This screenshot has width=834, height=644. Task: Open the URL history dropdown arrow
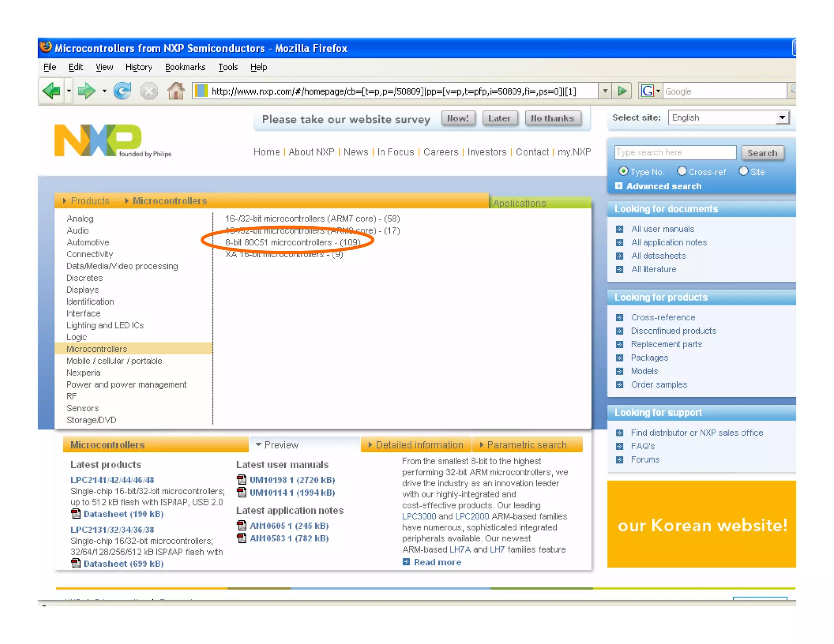click(x=605, y=91)
